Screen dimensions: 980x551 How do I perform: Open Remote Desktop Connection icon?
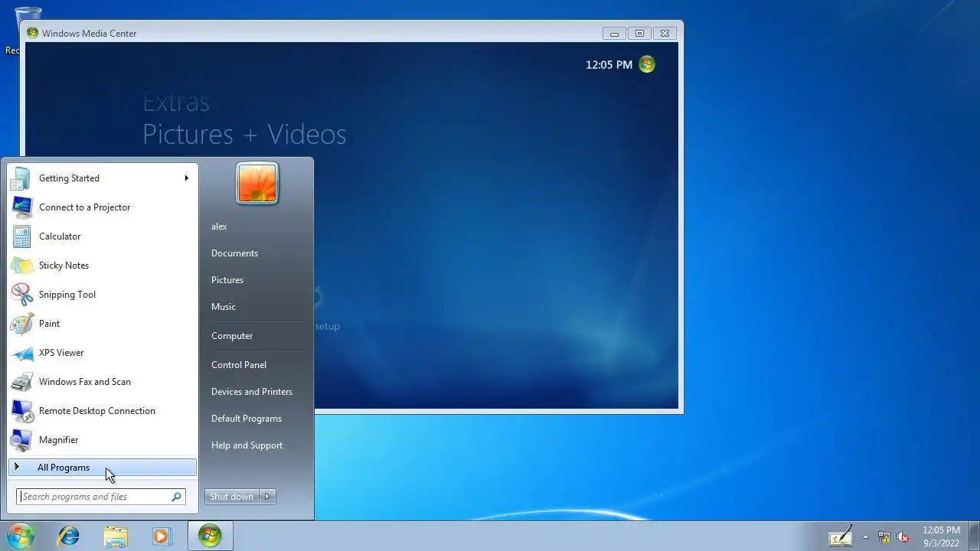coord(21,411)
